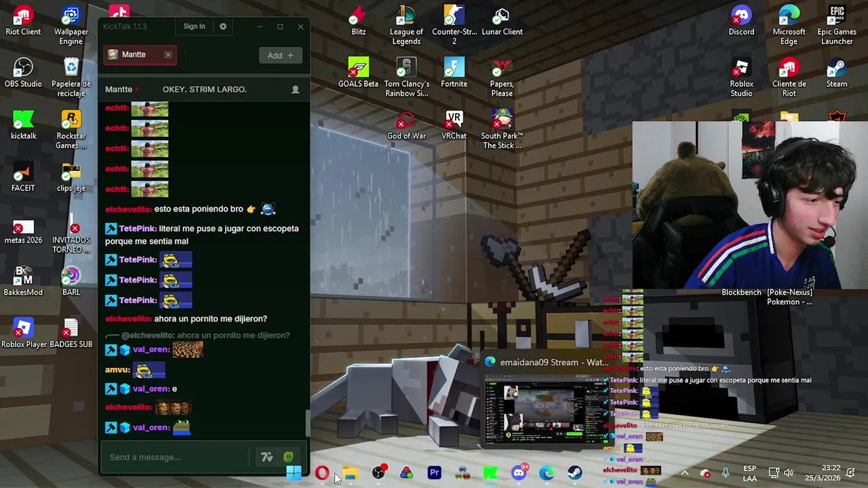The width and height of the screenshot is (868, 488).
Task: Open the Discord desktop icon
Action: pos(741,21)
